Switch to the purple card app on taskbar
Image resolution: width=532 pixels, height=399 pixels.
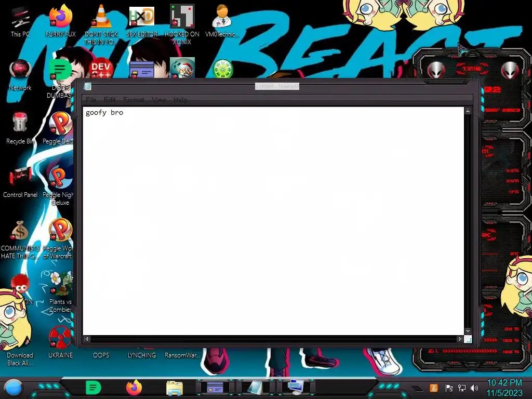[x=215, y=387]
